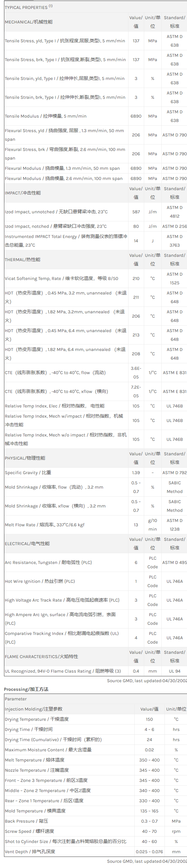
Task: Click the THERMAL/热性能 section header
Action: coord(22,260)
